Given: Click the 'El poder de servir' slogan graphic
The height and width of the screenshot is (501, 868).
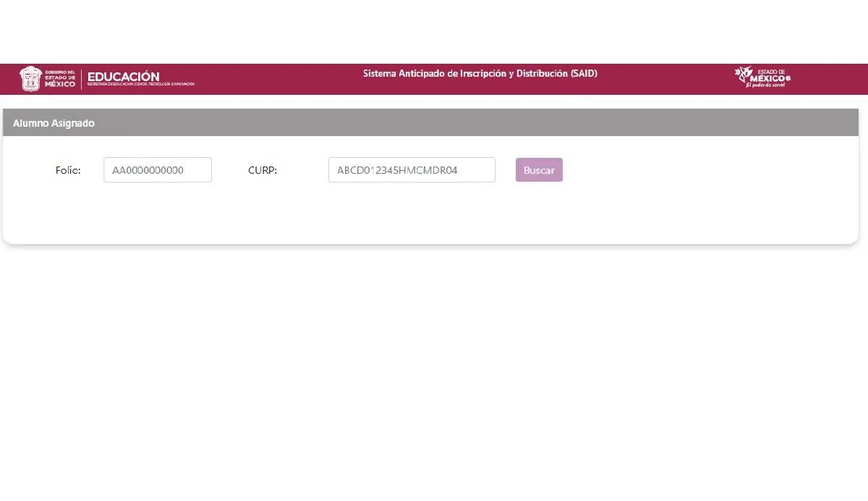Looking at the screenshot, I should [x=765, y=85].
